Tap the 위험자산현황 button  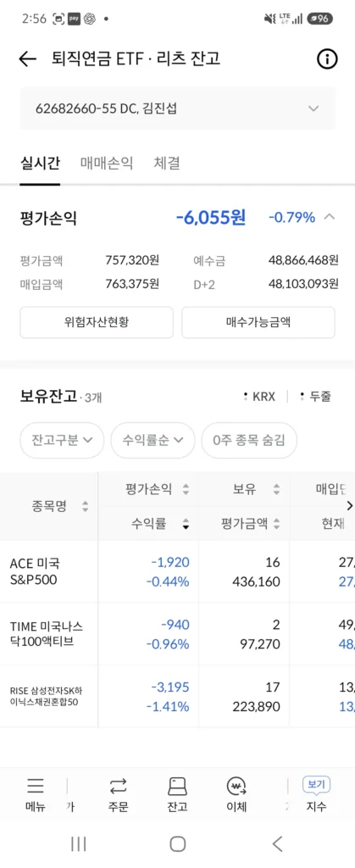pyautogui.click(x=97, y=322)
